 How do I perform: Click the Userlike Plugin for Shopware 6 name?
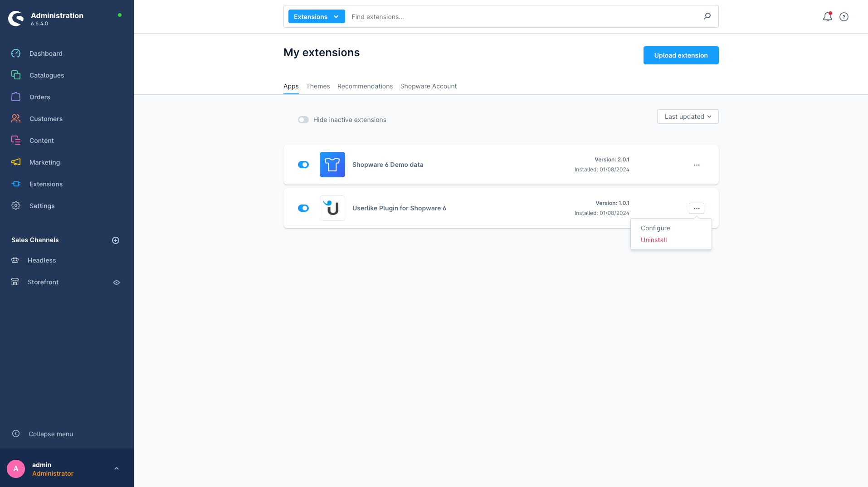pyautogui.click(x=399, y=208)
